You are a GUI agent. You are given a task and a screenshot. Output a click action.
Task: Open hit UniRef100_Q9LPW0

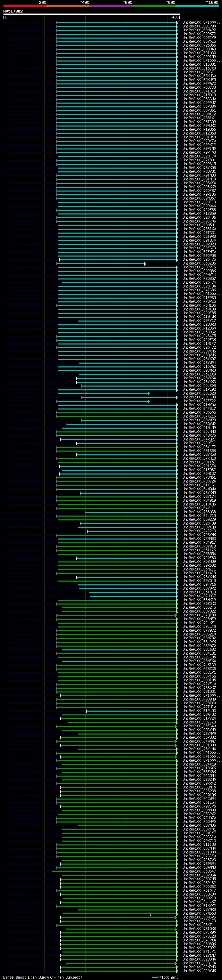click(199, 26)
